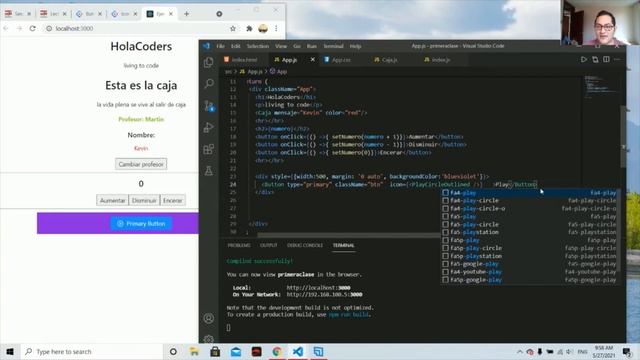Open the Selection menu
This screenshot has width=640, height=360.
(258, 46)
